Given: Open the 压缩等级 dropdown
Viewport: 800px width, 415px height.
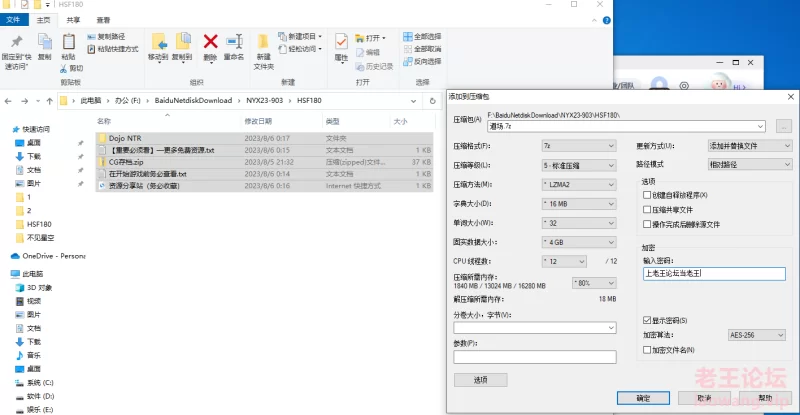Looking at the screenshot, I should pyautogui.click(x=579, y=165).
